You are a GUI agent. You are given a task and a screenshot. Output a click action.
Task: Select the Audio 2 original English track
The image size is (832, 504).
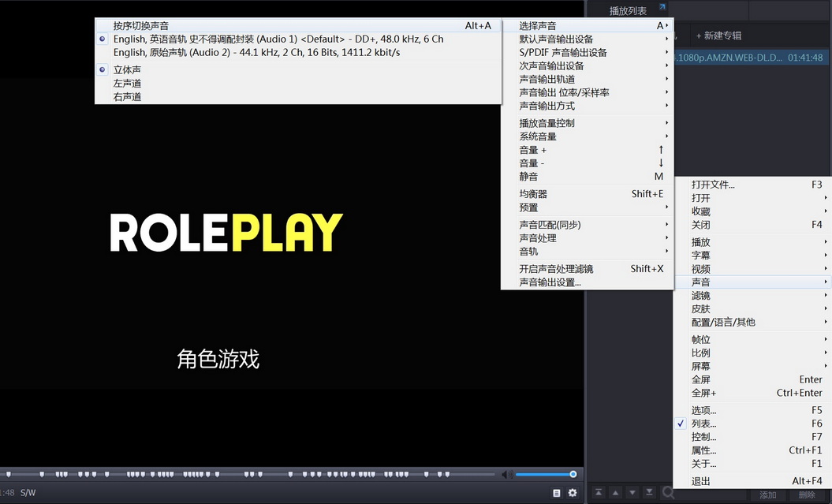coord(256,53)
